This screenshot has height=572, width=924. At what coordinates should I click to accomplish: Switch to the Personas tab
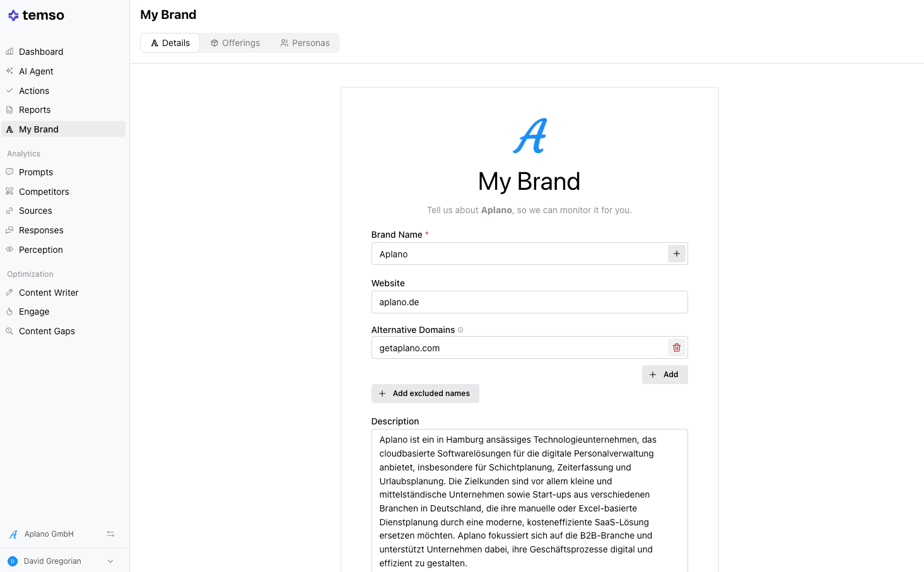point(305,43)
